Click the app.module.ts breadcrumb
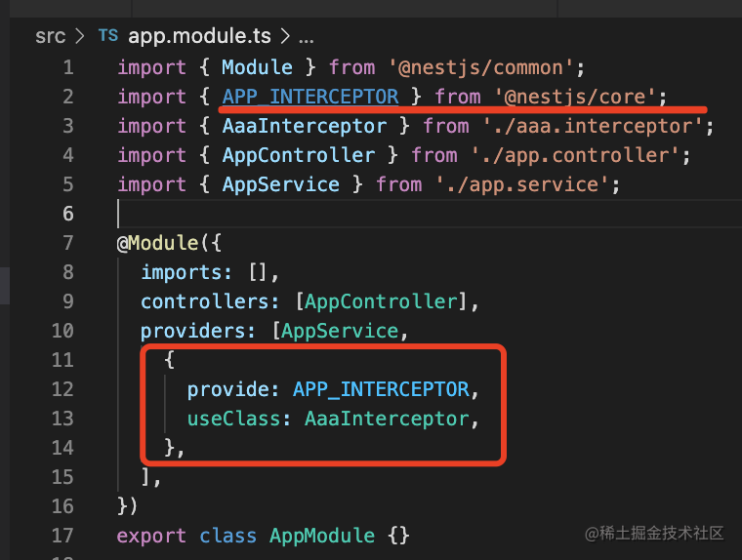The height and width of the screenshot is (560, 742). click(x=199, y=36)
